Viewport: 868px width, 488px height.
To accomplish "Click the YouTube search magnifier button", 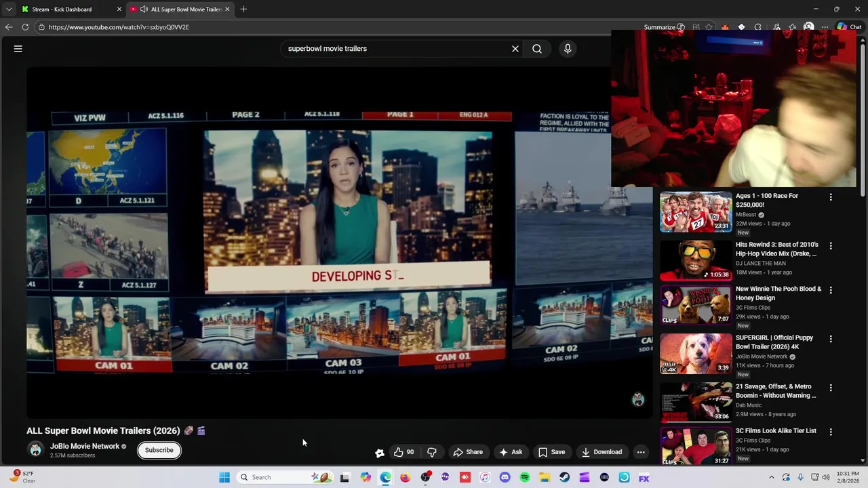I will tap(537, 49).
